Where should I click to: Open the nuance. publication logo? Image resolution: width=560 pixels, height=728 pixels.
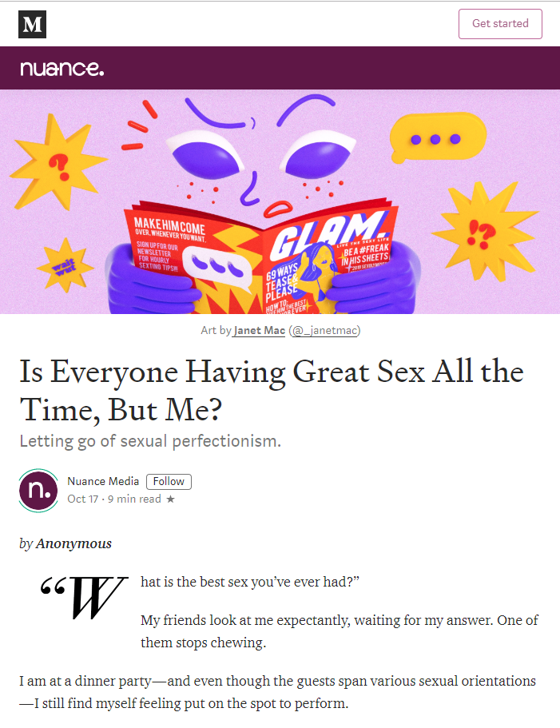(x=62, y=69)
